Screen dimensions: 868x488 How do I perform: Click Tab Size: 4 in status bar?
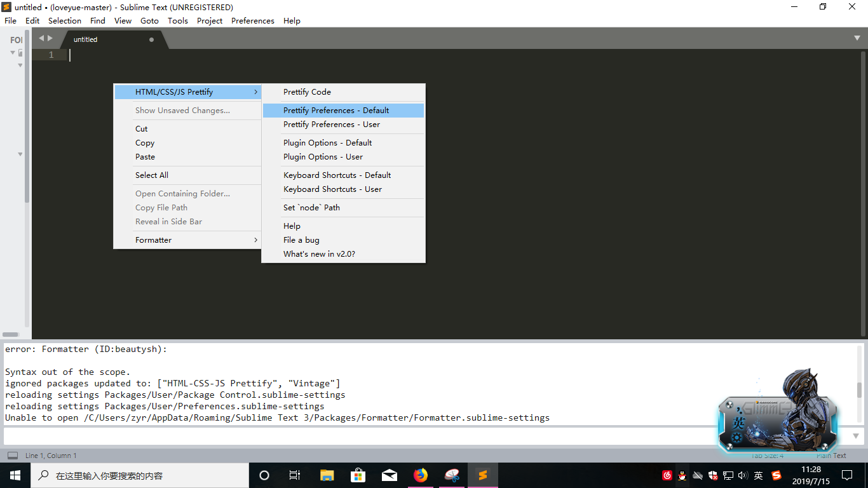(x=768, y=456)
